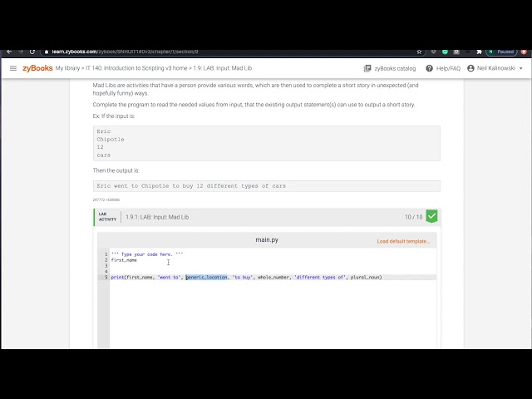Click the highlighted generic_location in the print statement
Viewport: 532px width, 399px height.
click(x=206, y=278)
